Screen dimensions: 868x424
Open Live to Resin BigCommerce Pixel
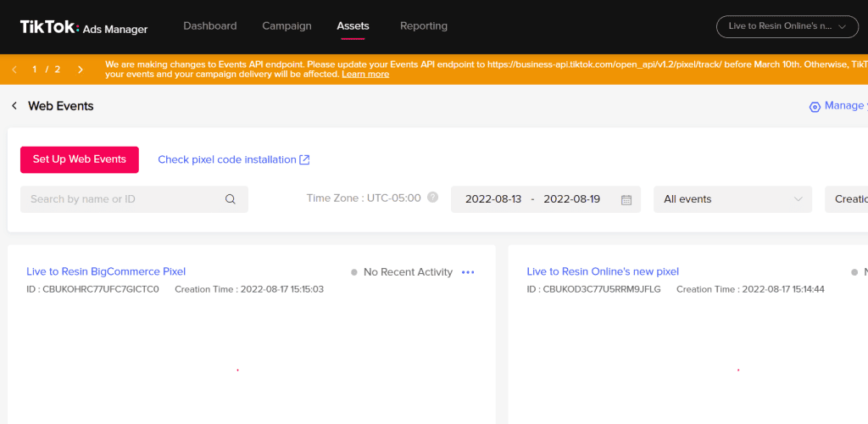106,271
